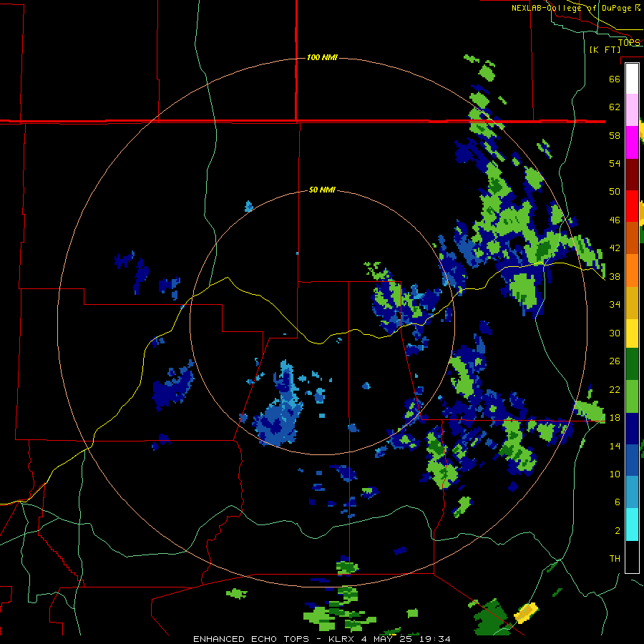Select the "42" scale label
The height and width of the screenshot is (644, 644).
[615, 248]
